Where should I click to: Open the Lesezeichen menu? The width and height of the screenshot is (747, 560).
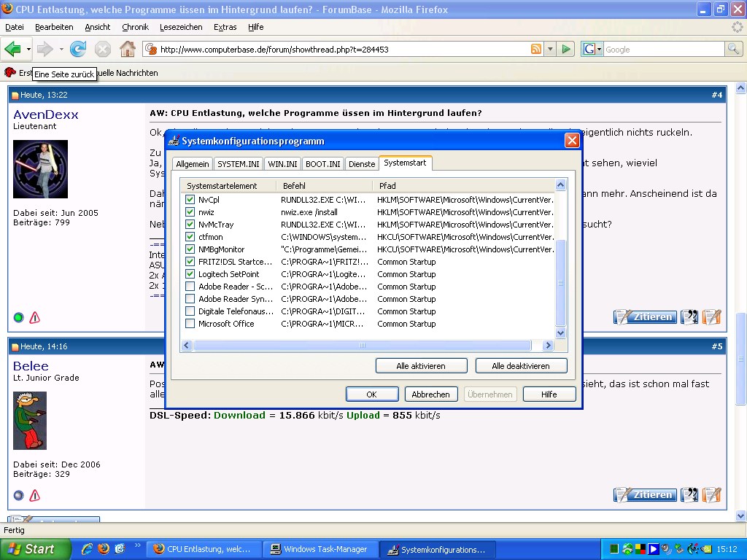tap(181, 27)
